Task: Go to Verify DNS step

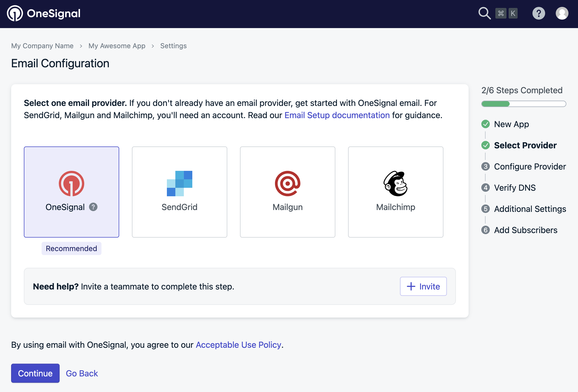Action: tap(515, 188)
